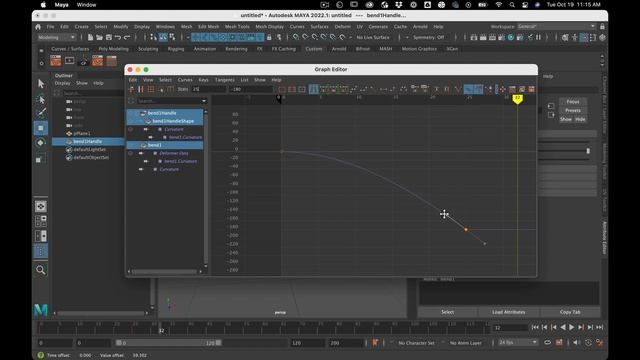The height and width of the screenshot is (360, 640).
Task: Toggle mute circle on Deformer Data row
Action: (130, 153)
